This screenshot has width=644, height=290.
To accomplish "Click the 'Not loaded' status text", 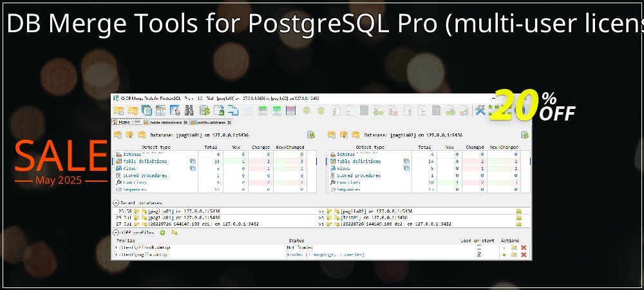I will click(x=300, y=247).
